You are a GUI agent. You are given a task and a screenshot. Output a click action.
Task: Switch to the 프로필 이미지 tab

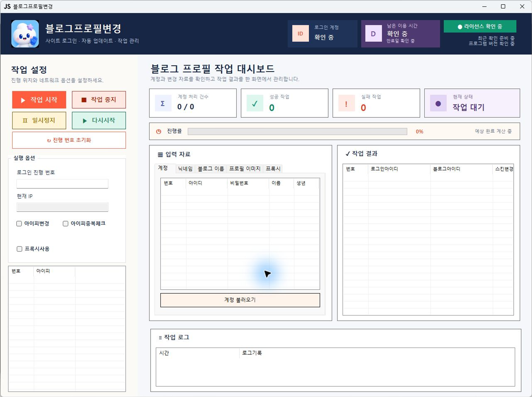click(245, 169)
